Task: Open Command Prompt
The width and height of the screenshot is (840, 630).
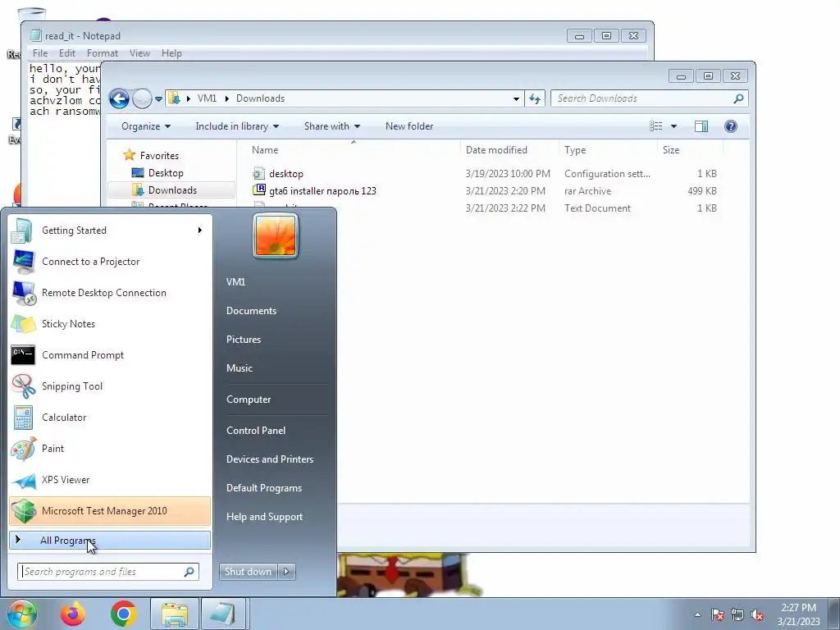Action: [x=110, y=354]
